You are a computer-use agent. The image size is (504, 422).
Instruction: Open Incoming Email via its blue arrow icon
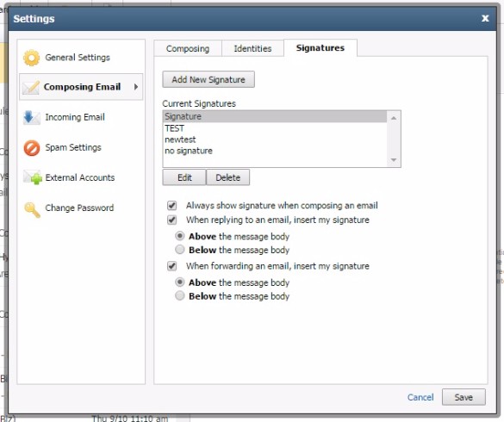pyautogui.click(x=32, y=117)
